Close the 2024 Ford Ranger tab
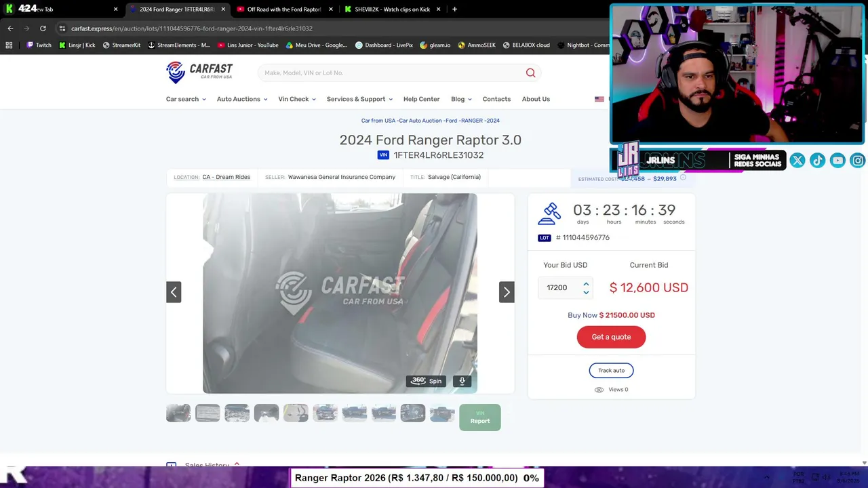This screenshot has height=488, width=868. [x=223, y=9]
